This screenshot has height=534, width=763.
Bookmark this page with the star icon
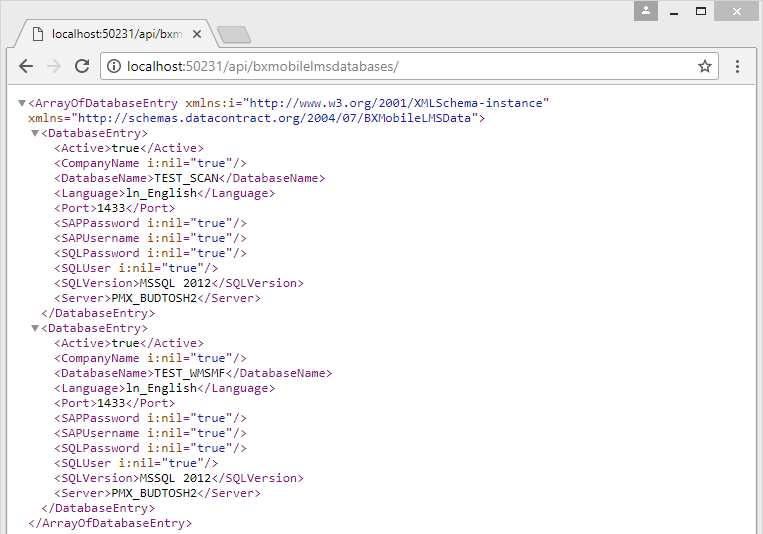(704, 66)
